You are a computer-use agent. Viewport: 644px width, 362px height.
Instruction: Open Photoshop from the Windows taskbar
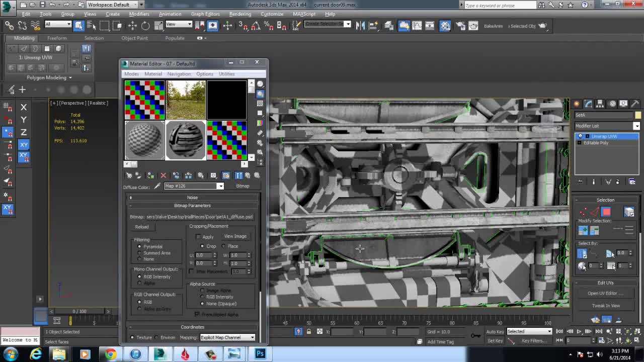pyautogui.click(x=260, y=354)
